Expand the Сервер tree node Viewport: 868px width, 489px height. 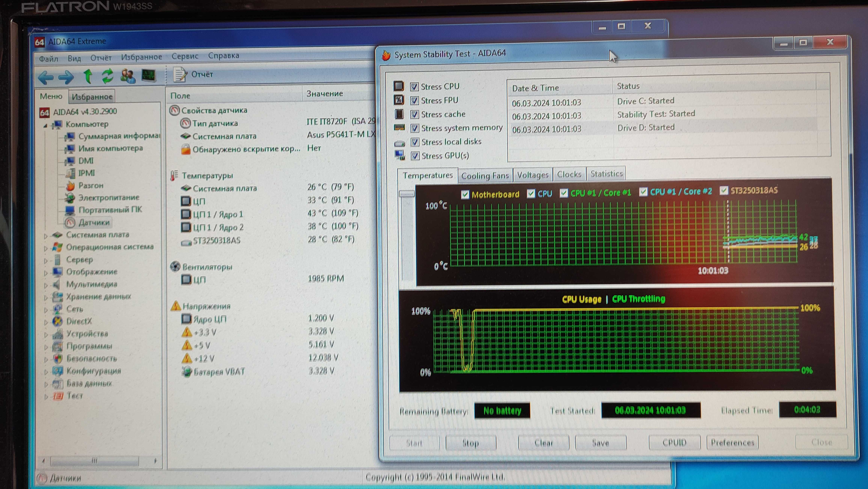click(46, 260)
